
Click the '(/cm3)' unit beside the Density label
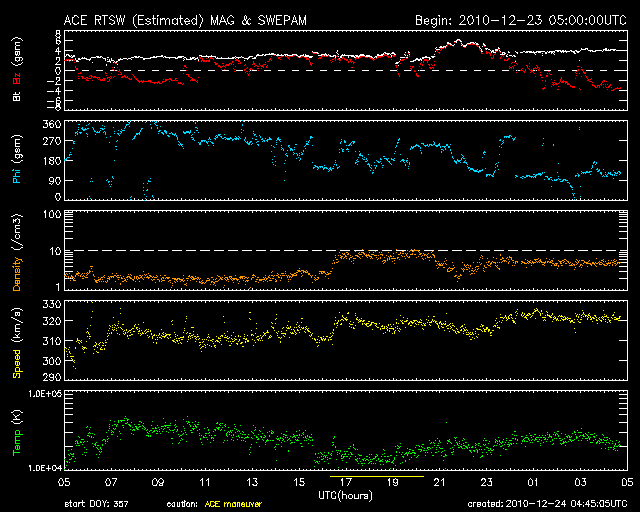click(17, 231)
